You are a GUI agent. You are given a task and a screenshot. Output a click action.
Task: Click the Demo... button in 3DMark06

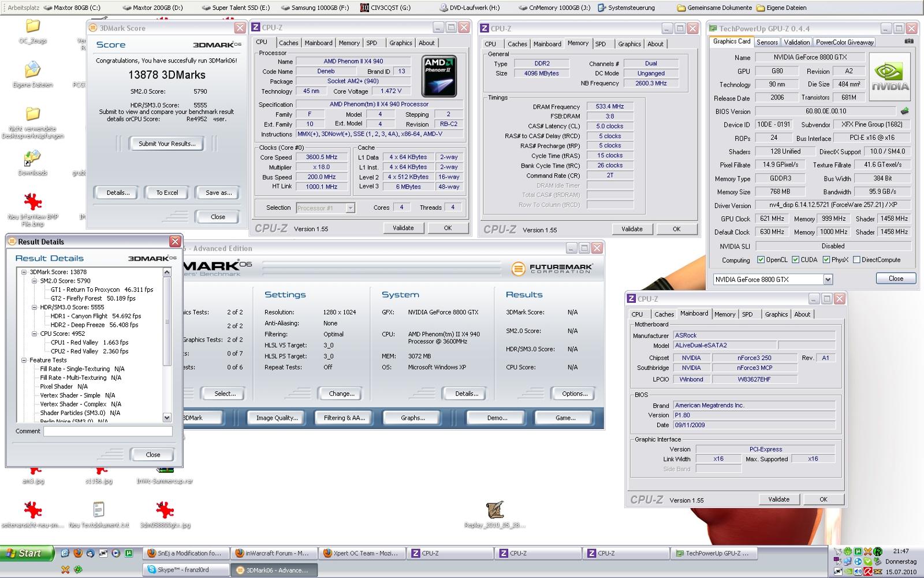497,418
